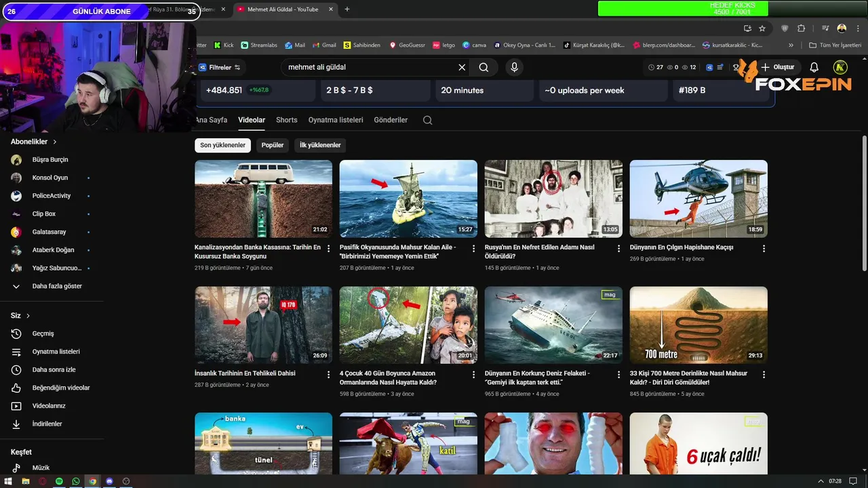
Task: Open the vidIQ Filtreler filter button
Action: point(219,67)
